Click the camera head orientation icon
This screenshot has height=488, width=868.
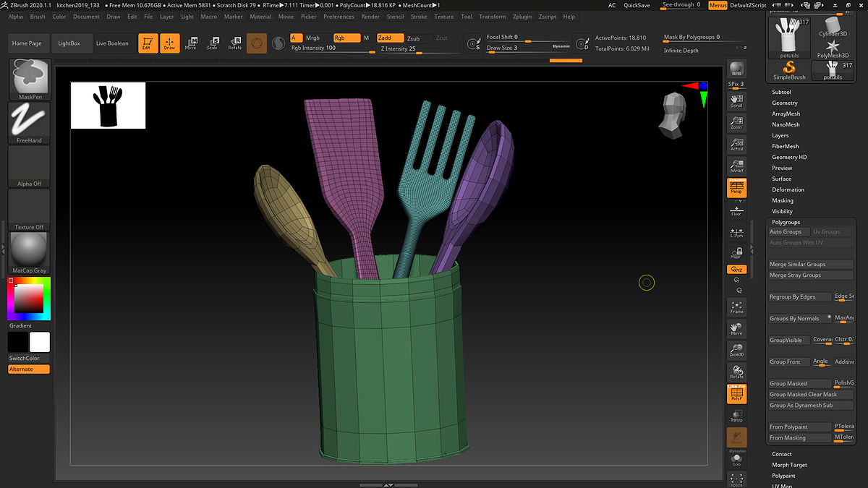pos(672,114)
